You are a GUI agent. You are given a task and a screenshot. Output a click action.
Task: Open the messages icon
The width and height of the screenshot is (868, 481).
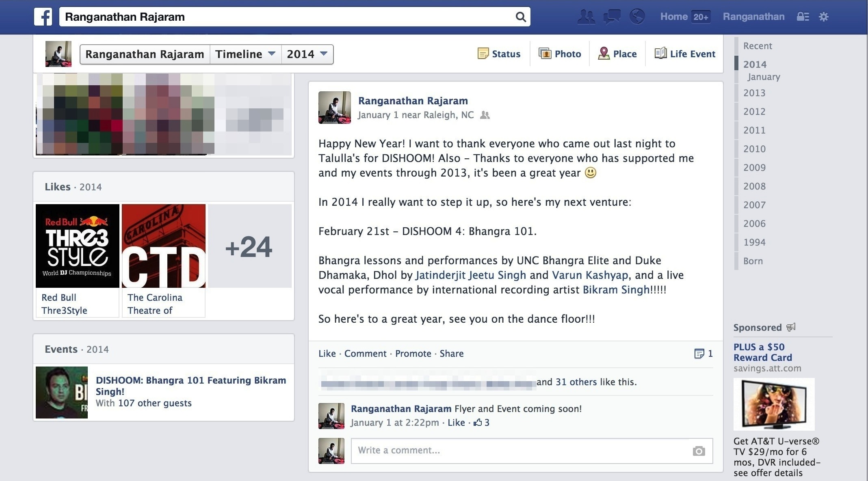pyautogui.click(x=612, y=17)
